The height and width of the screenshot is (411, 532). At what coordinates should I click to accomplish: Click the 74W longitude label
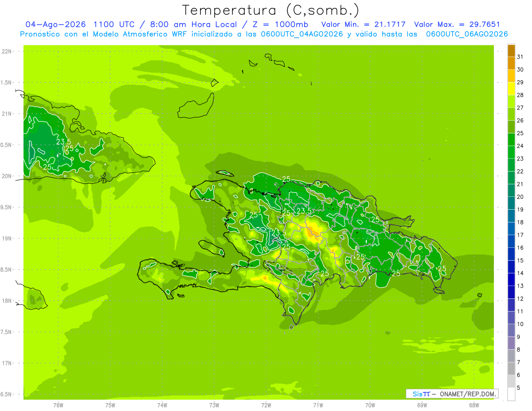162,405
